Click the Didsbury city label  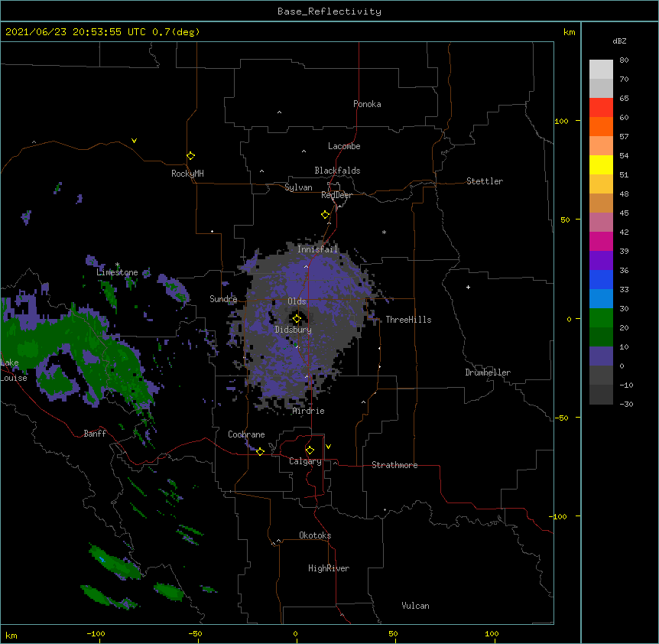click(x=293, y=330)
